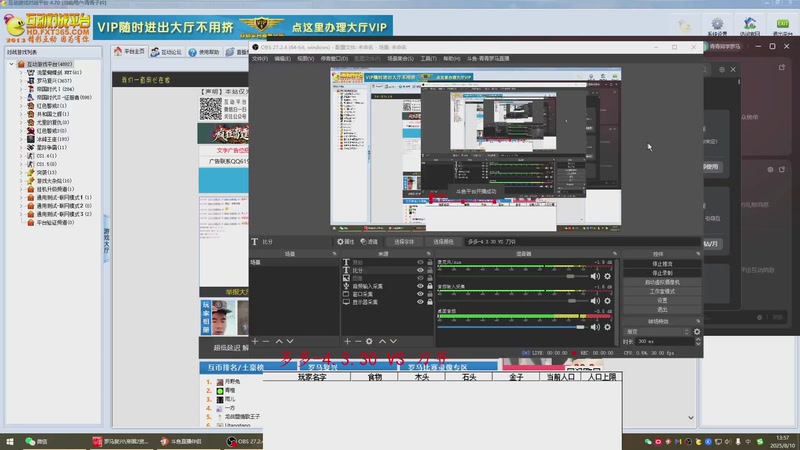Viewport: 800px width, 450px height.
Task: Move the scene down with the arrow icon
Action: [x=290, y=341]
